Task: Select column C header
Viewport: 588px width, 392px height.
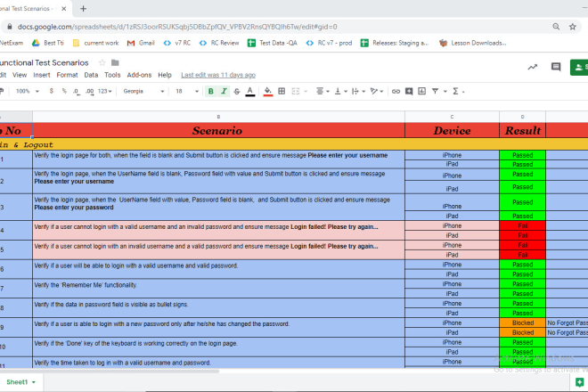Action: click(x=452, y=117)
